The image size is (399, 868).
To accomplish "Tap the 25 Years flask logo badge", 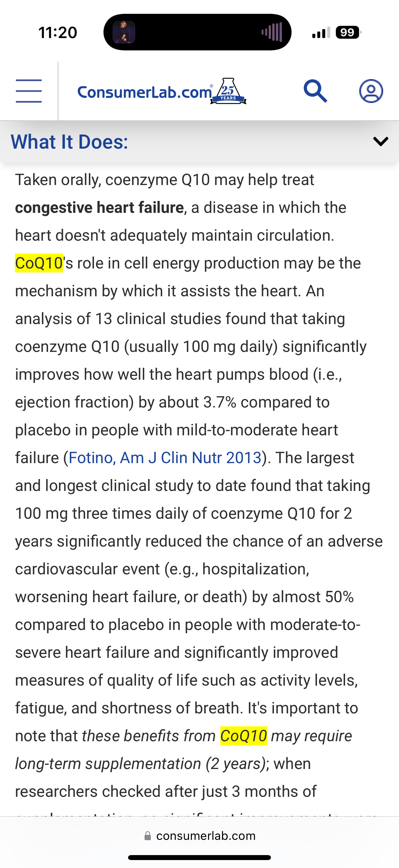I will coord(229,91).
